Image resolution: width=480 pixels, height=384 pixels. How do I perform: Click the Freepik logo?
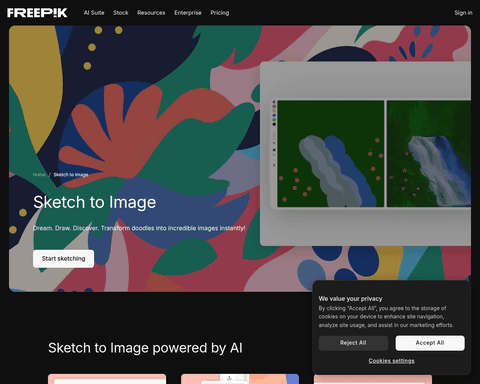point(37,13)
